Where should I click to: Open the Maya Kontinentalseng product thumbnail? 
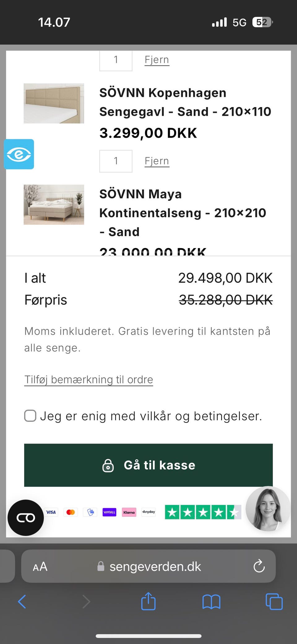tap(54, 205)
